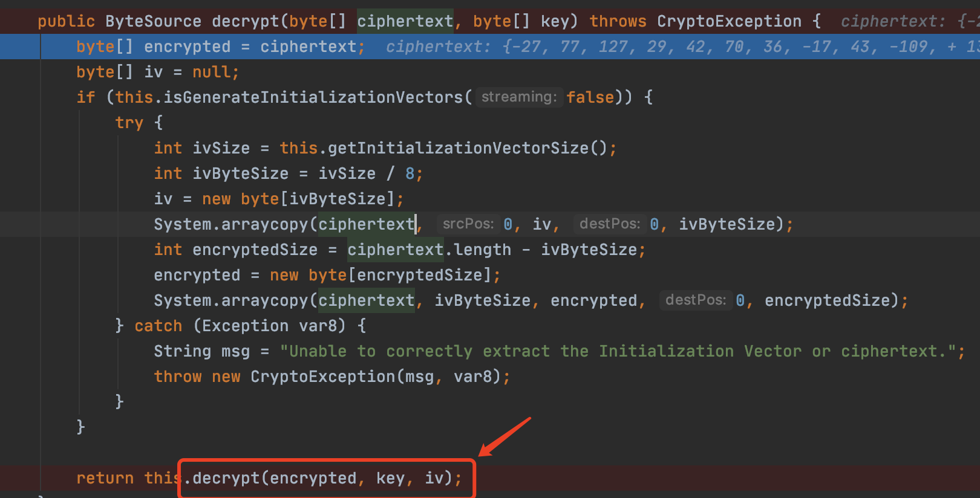Click CryptoException in the throw new statement
The height and width of the screenshot is (498, 980).
[x=322, y=377]
